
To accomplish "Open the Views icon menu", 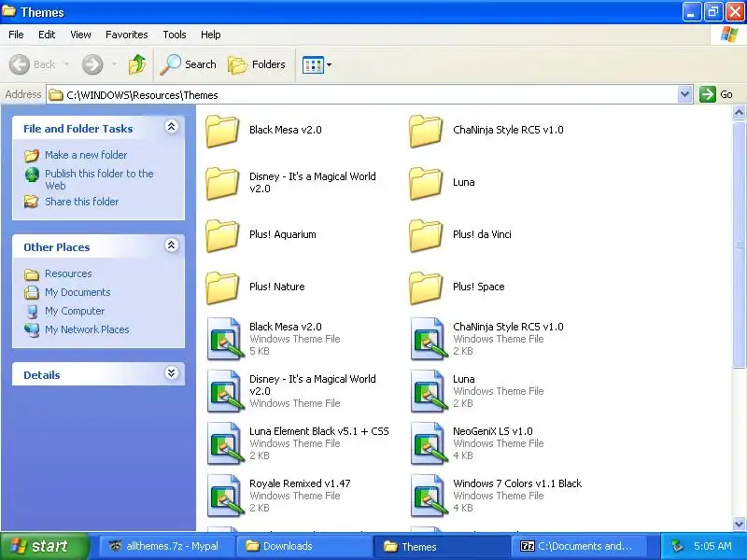I will [x=317, y=64].
